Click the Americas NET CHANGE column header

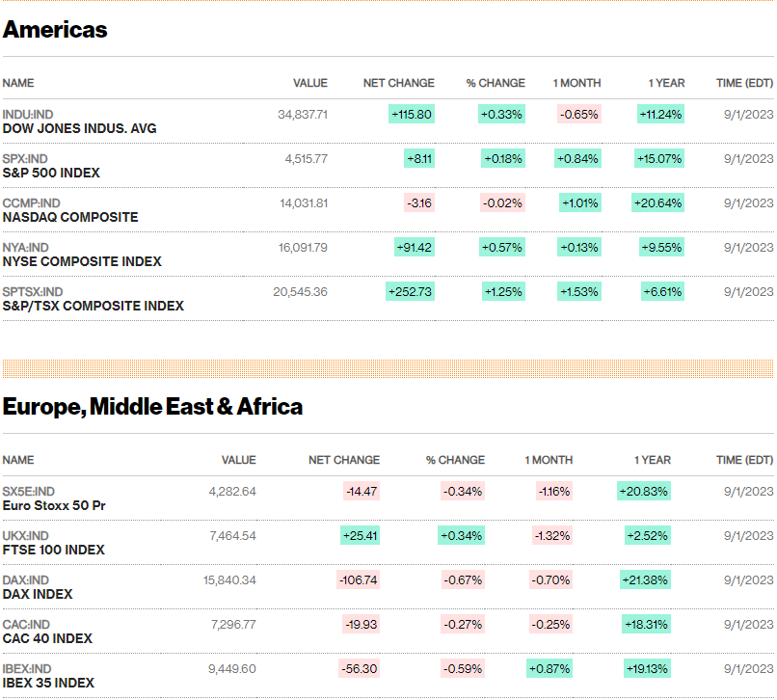click(399, 83)
